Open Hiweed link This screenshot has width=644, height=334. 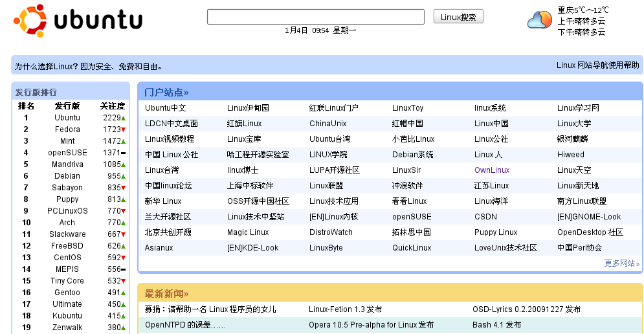point(570,155)
